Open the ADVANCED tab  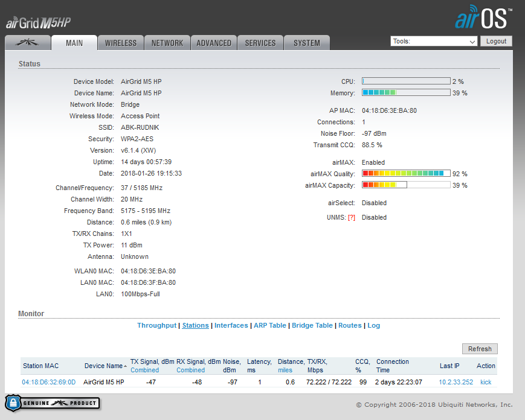click(x=214, y=43)
